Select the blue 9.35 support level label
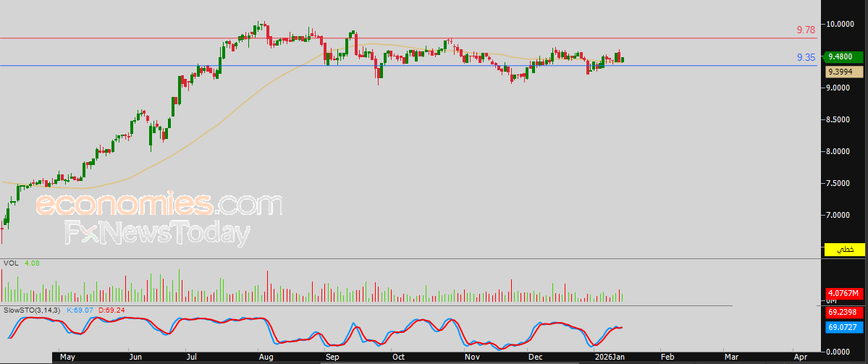The image size is (868, 364). (806, 58)
